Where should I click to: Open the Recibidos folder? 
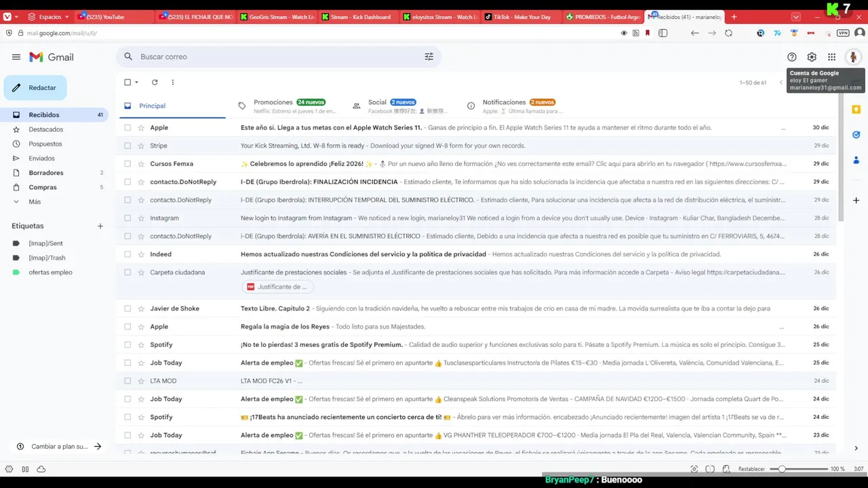click(57, 115)
